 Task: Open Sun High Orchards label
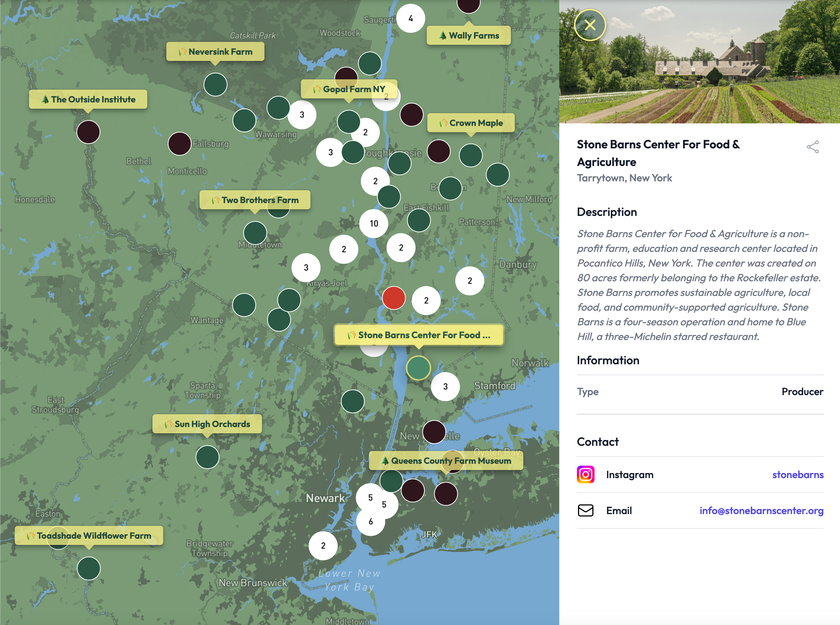pos(207,424)
